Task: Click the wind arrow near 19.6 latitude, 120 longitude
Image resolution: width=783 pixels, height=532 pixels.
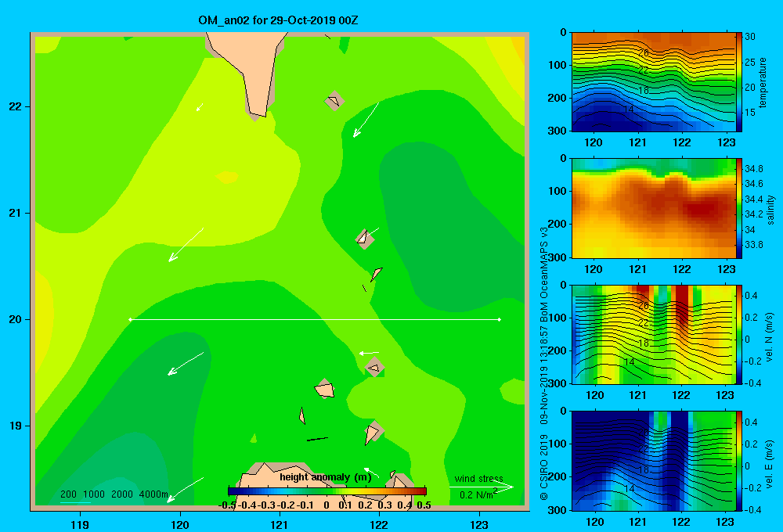Action: pyautogui.click(x=186, y=363)
